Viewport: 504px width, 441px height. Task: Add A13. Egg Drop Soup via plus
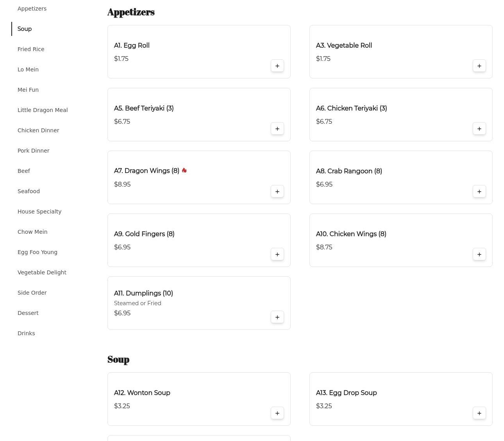479,413
